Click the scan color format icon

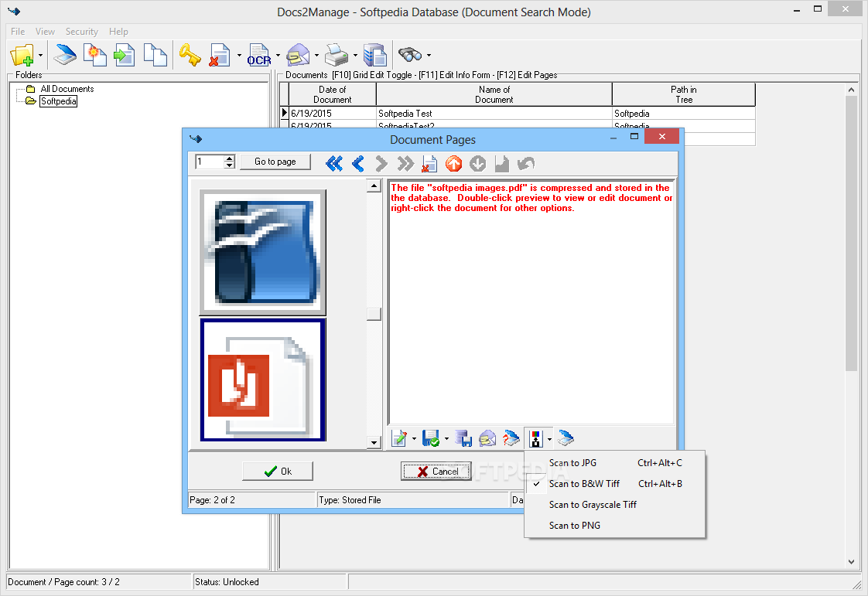click(535, 439)
